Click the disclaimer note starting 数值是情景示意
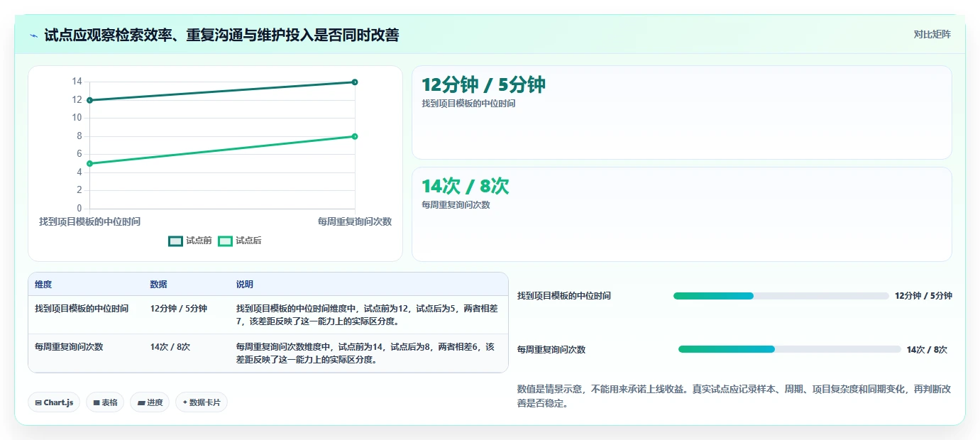Viewport: 980px width, 440px height. (x=734, y=397)
